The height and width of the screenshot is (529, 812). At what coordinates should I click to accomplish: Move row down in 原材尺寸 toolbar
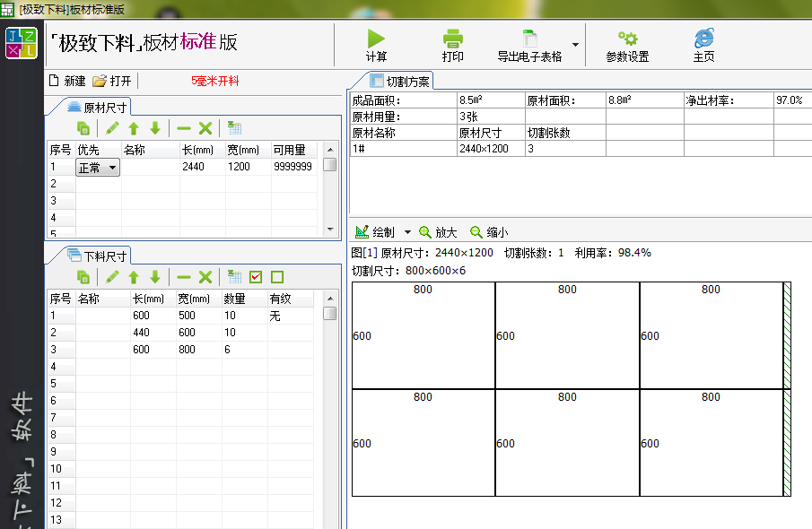click(155, 128)
